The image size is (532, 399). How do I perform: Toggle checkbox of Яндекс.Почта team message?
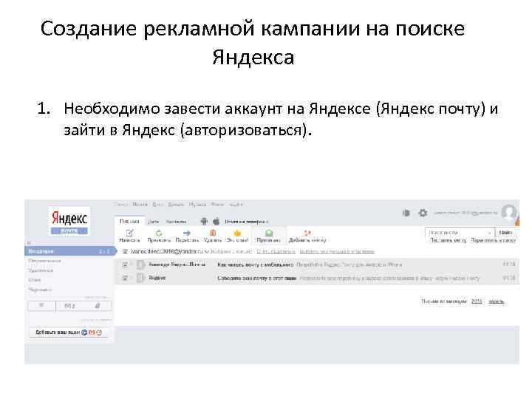[x=125, y=265]
